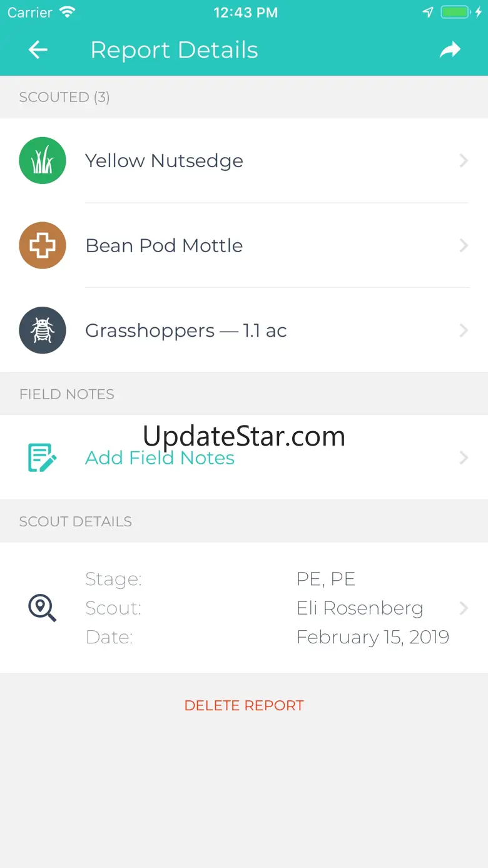Open Add Field Notes chevron

(464, 457)
